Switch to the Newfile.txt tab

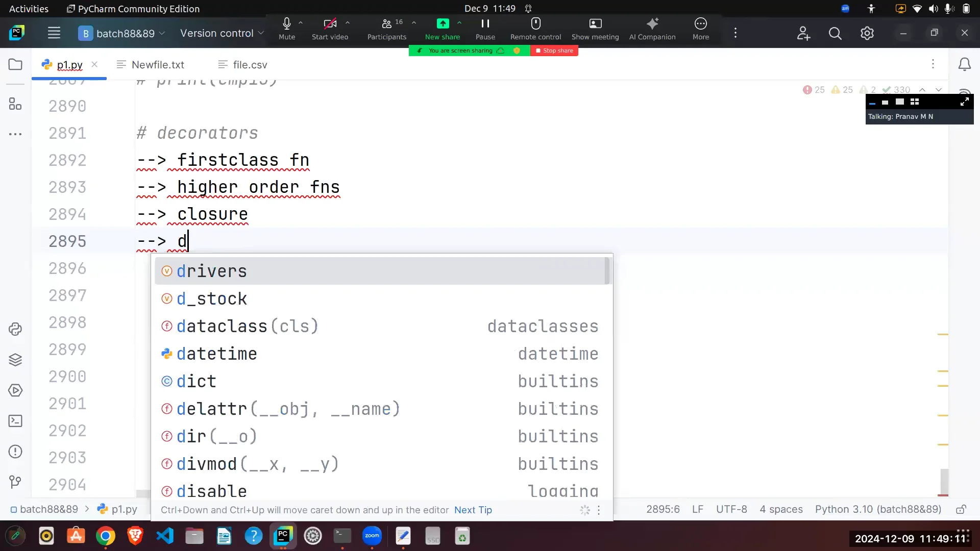[x=157, y=64]
